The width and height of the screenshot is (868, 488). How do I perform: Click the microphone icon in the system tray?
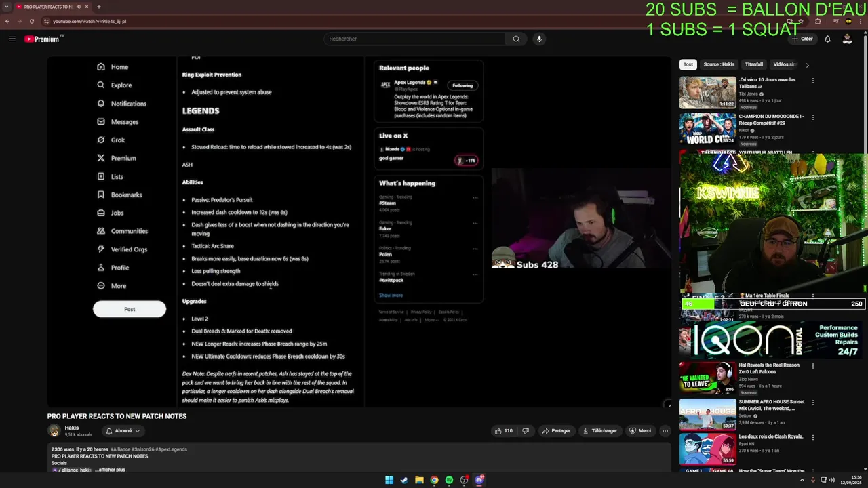pos(813,480)
